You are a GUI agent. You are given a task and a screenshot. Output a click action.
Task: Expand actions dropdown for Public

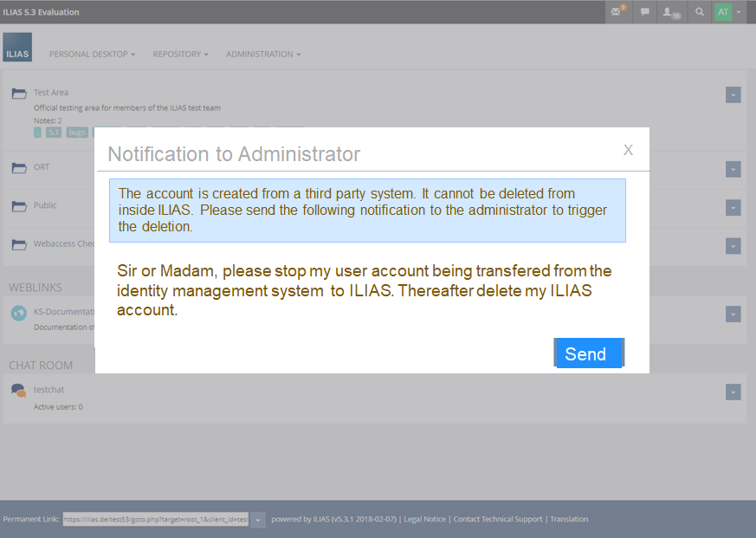733,207
